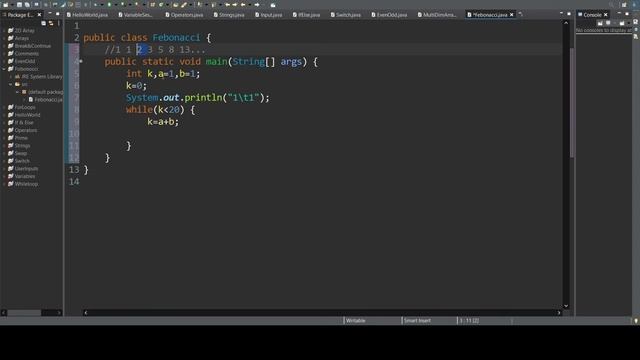Switch to the Operators.java editor tab

point(184,15)
